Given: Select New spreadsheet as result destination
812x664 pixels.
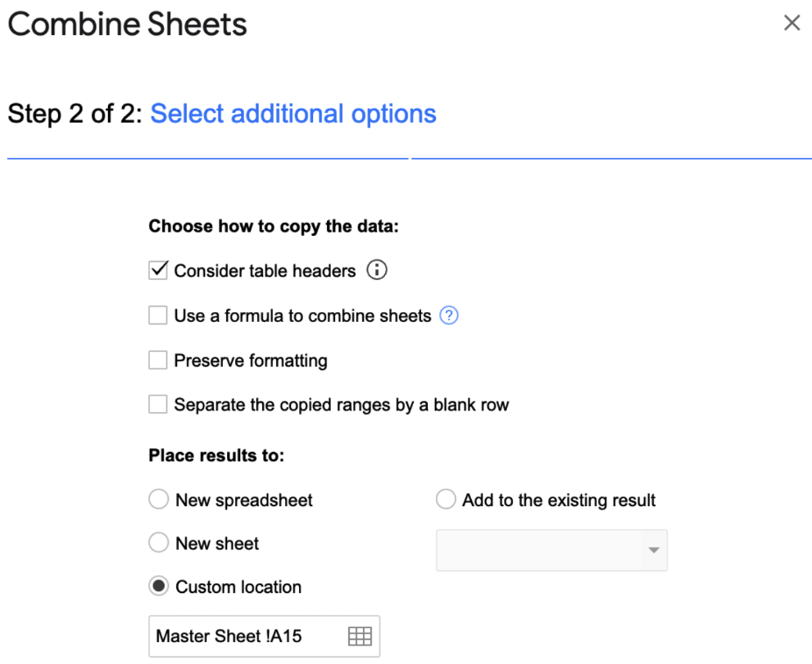Looking at the screenshot, I should click(159, 499).
